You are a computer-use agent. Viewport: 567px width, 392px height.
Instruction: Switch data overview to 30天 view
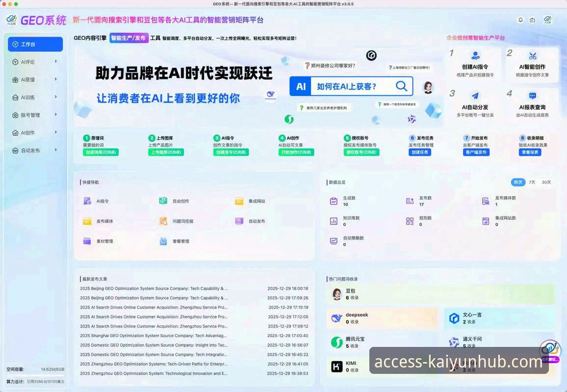pos(547,182)
